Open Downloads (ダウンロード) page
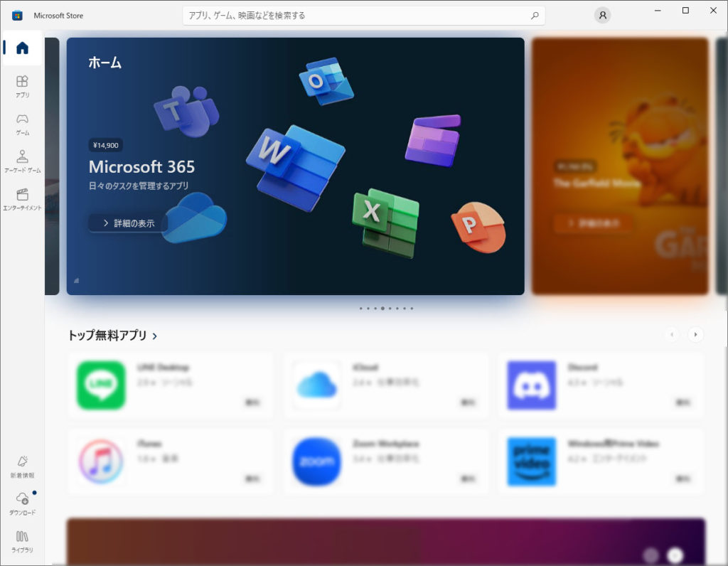Image resolution: width=728 pixels, height=566 pixels. click(x=22, y=503)
